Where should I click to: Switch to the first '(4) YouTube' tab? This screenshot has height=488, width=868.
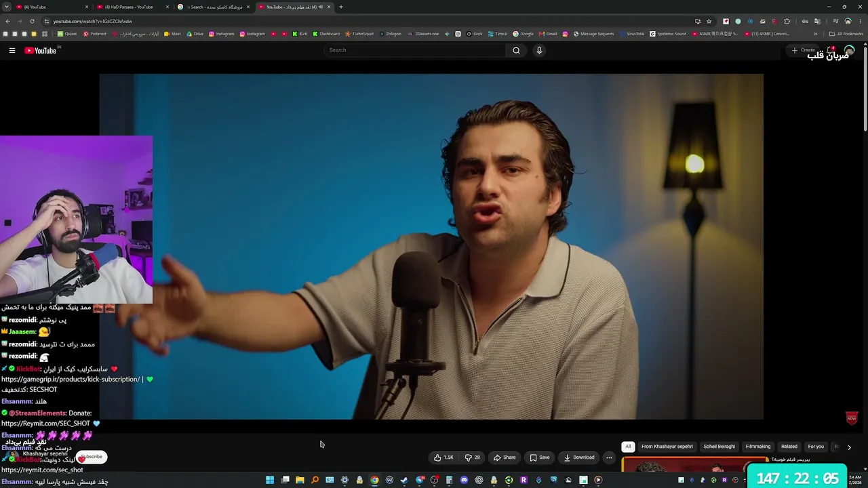tap(52, 7)
